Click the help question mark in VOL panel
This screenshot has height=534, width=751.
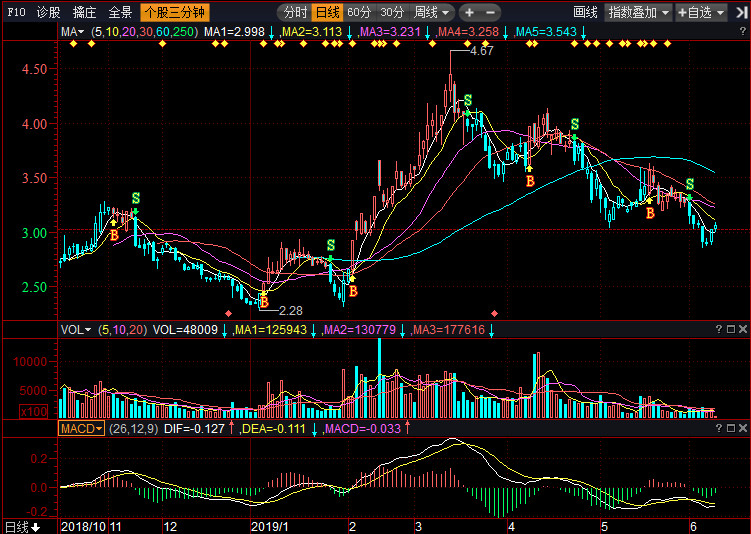coord(718,329)
